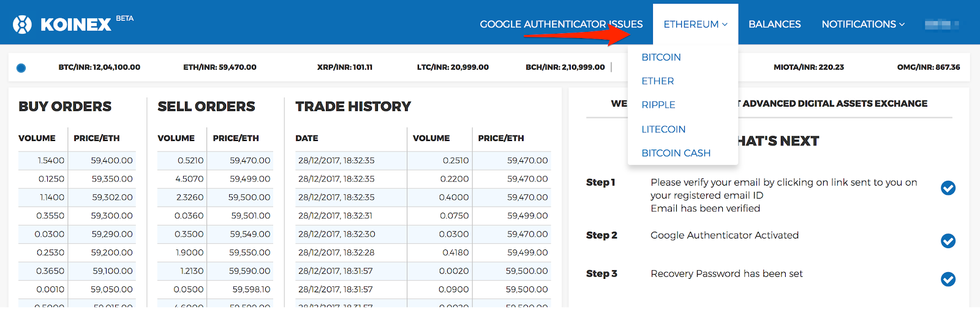Click buy order price 59,350.00
Screen dimensions: 980x323
[x=112, y=179]
